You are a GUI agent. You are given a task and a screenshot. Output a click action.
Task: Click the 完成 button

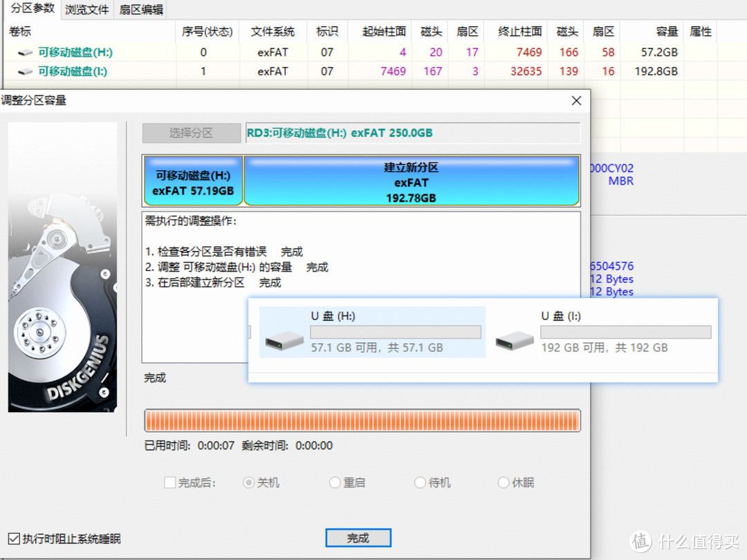(x=358, y=538)
